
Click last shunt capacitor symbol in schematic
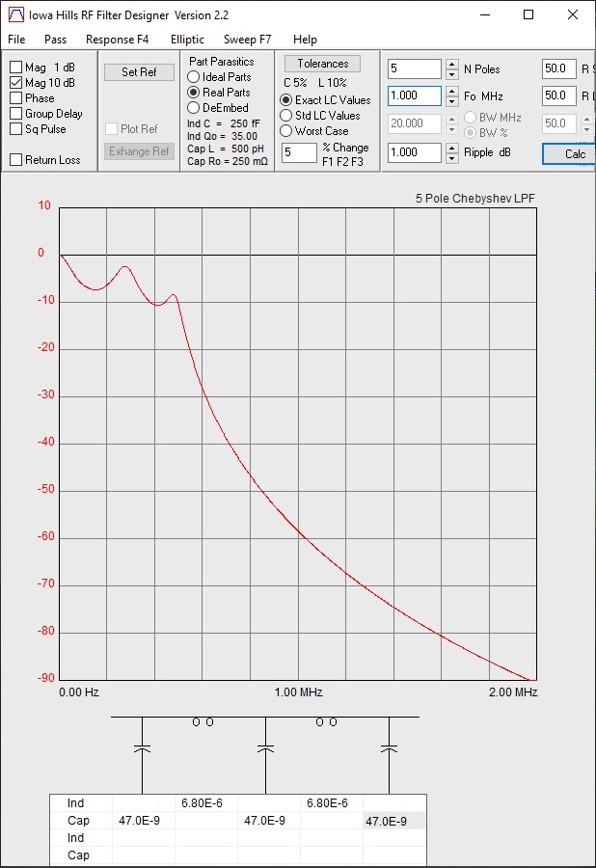[389, 748]
